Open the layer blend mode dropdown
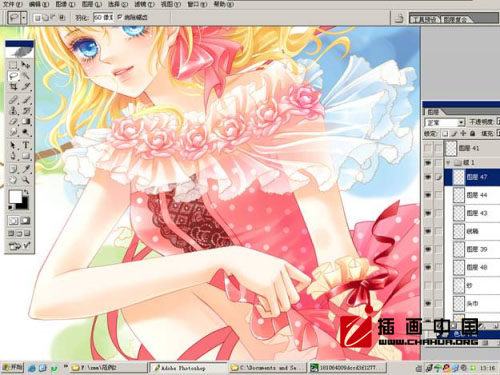 coord(444,122)
